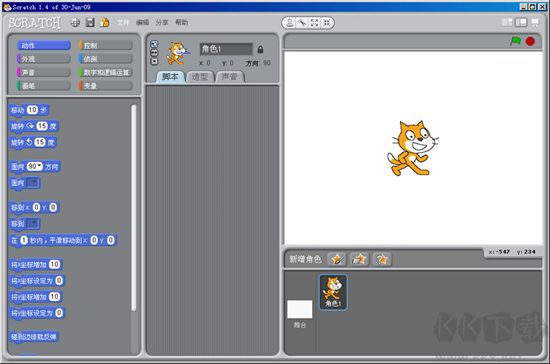This screenshot has height=364, width=550.
Task: Open the 分享 menu
Action: (x=162, y=23)
